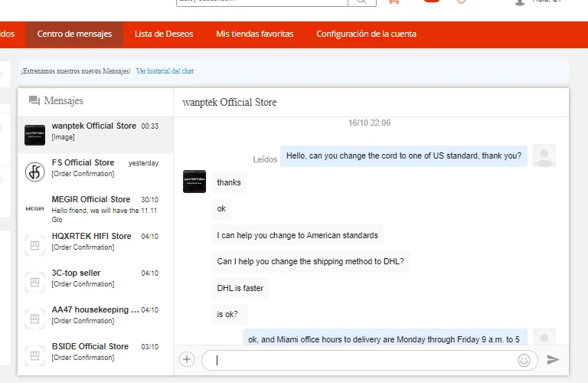Click wanptek store avatar in the list
Image resolution: width=588 pixels, height=383 pixels.
point(35,135)
